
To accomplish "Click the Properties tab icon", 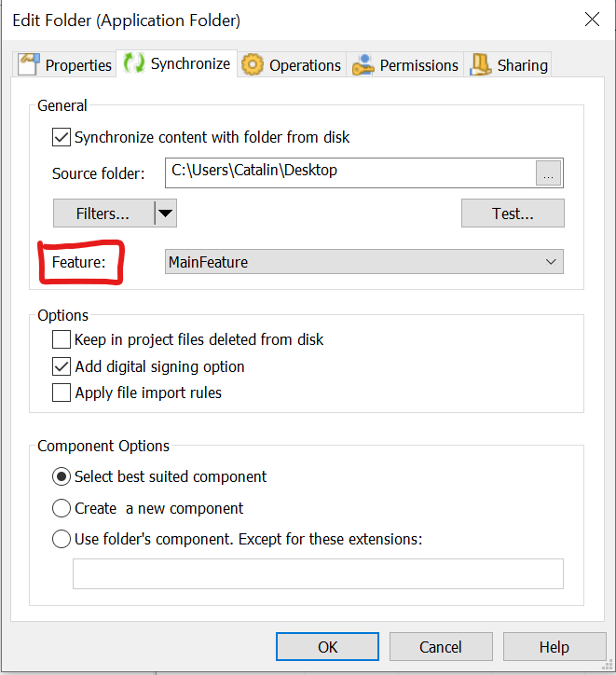I will pos(30,64).
